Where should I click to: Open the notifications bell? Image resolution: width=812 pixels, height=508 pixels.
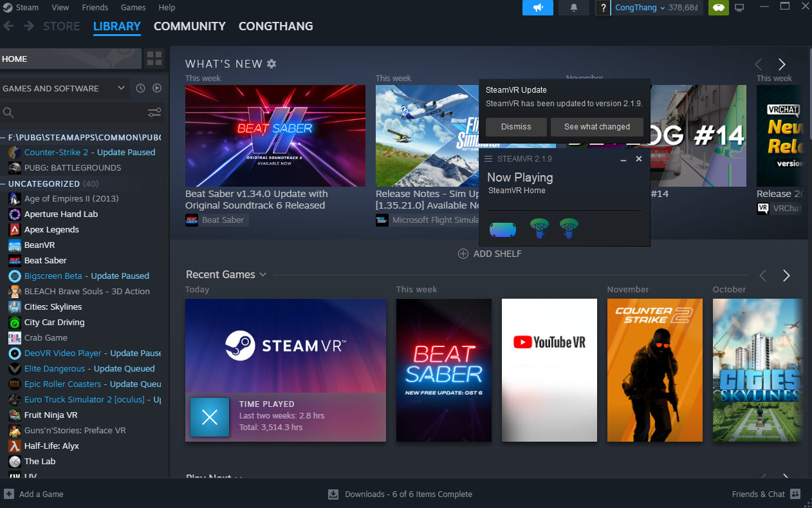(x=574, y=8)
